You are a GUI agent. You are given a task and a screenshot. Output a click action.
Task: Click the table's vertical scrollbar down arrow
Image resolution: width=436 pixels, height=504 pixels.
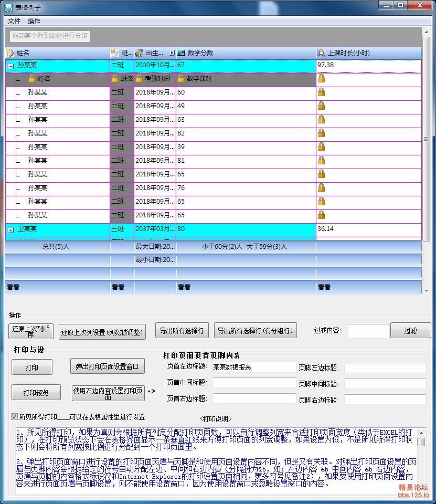[426, 290]
